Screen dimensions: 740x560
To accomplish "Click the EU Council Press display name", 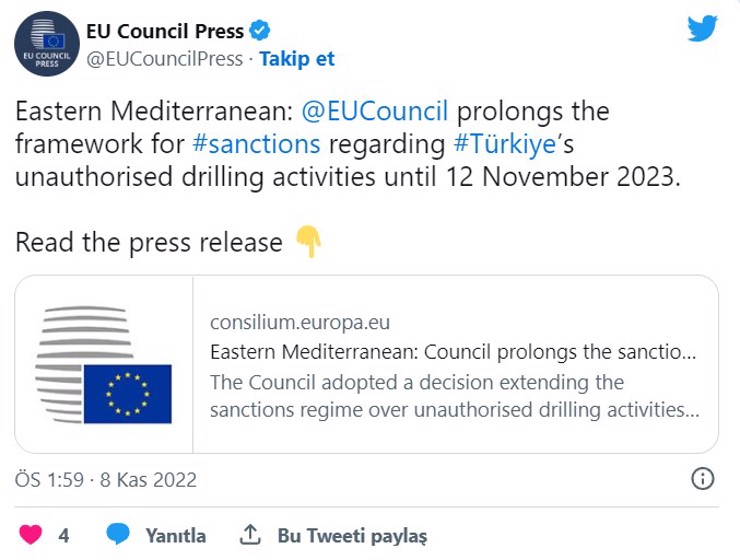I will point(165,31).
